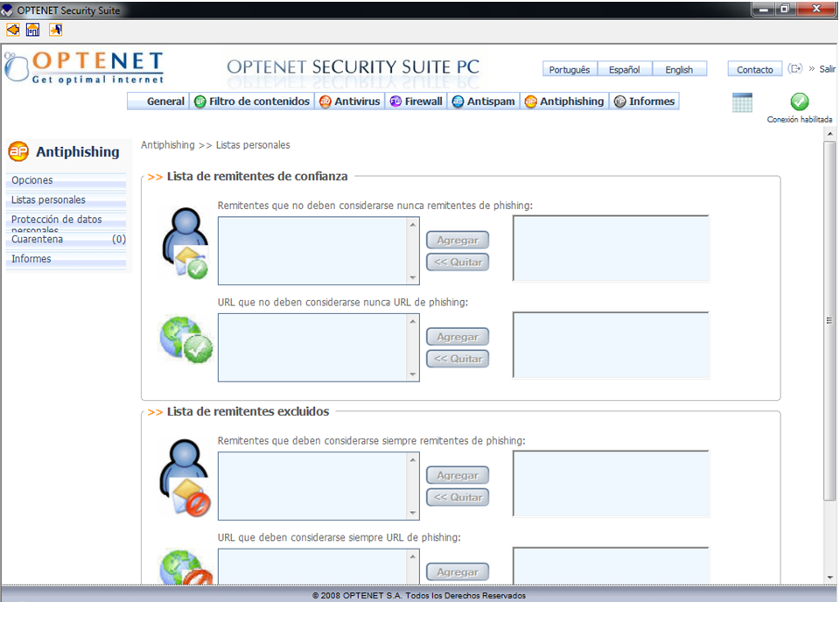Image resolution: width=840 pixels, height=630 pixels.
Task: Click the back arrow toolbar icon
Action: pos(13,30)
